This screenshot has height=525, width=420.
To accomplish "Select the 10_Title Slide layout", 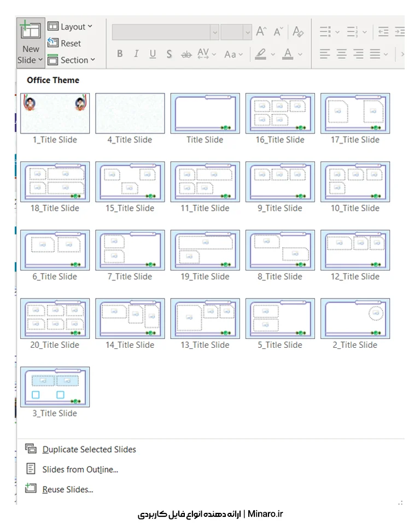I will point(355,187).
